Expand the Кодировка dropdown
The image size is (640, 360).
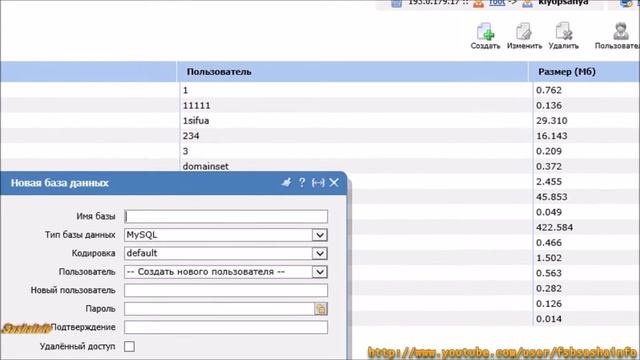(320, 253)
